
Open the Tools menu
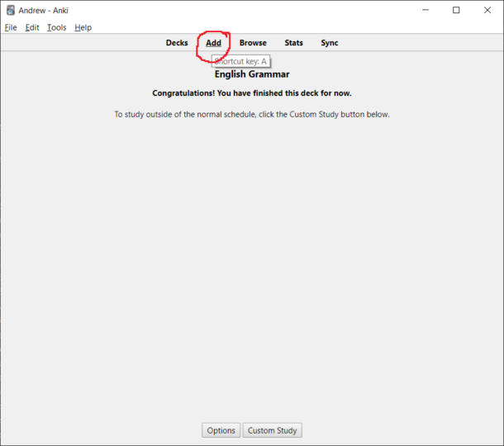coord(56,27)
